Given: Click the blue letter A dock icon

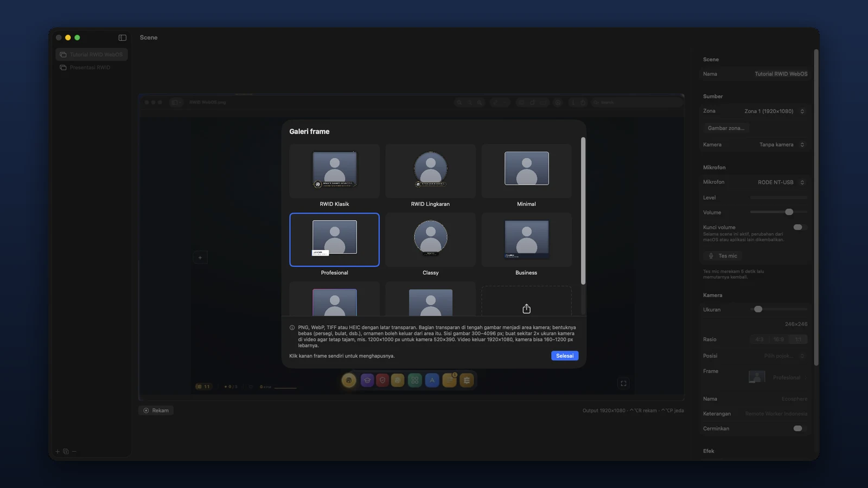Looking at the screenshot, I should pyautogui.click(x=432, y=380).
